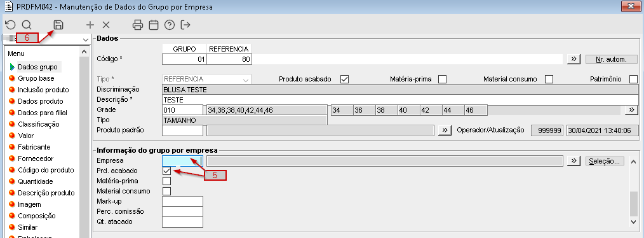Open Inclusão produto menu entry
This screenshot has height=238, width=644.
pos(43,90)
